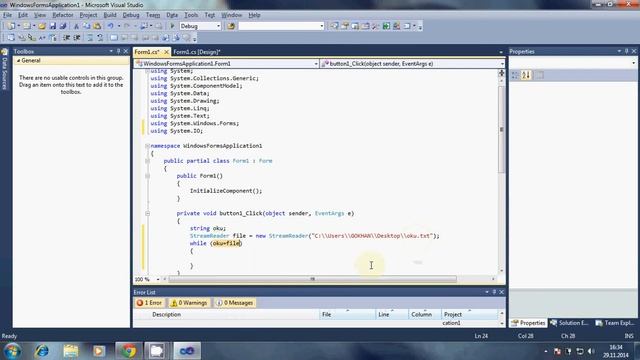Viewport: 640px width, 360px height.
Task: Click the Cut scissors icon
Action: [76, 26]
